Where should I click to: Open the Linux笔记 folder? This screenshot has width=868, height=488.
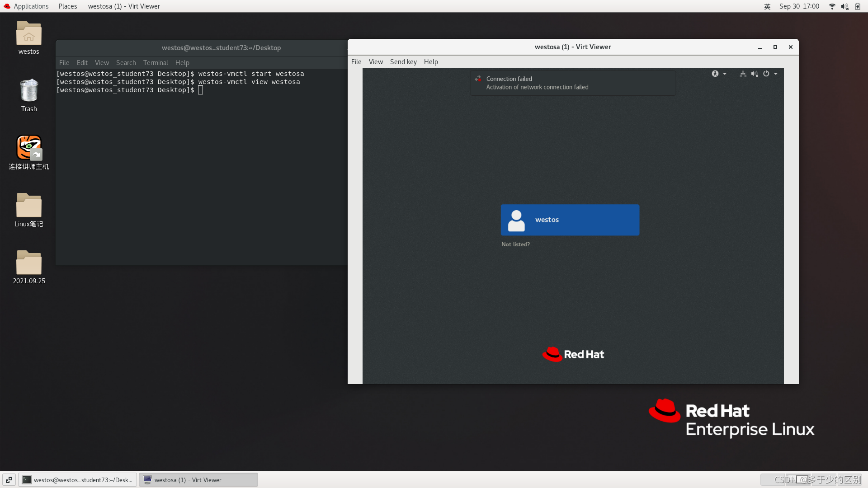(x=29, y=206)
